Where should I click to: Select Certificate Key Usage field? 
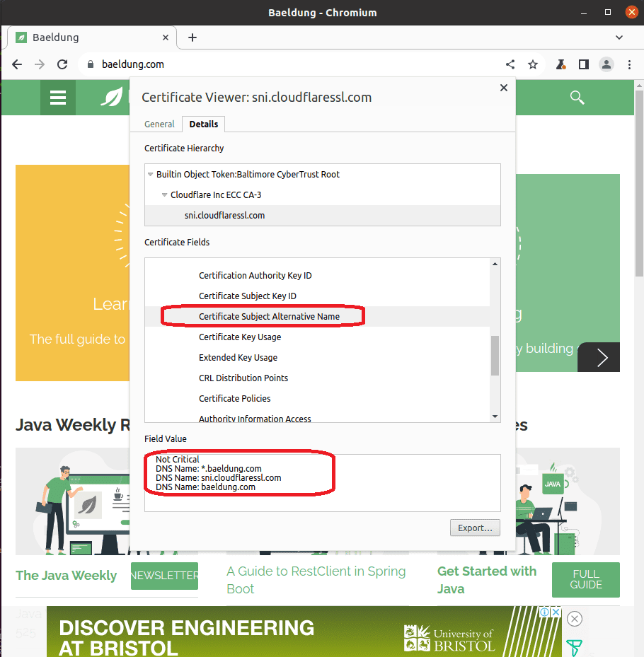tap(240, 337)
